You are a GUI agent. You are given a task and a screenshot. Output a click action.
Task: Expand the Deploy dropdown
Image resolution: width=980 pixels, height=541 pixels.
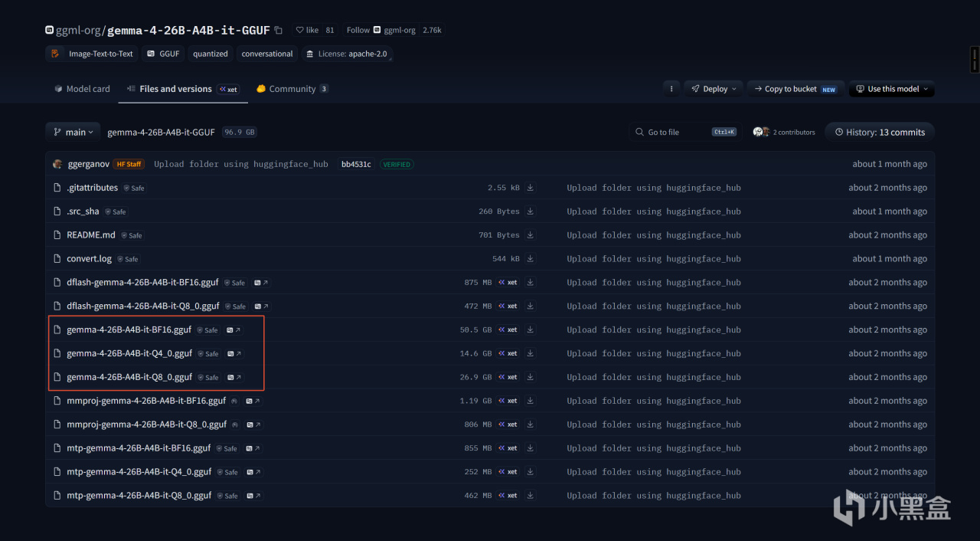(714, 89)
